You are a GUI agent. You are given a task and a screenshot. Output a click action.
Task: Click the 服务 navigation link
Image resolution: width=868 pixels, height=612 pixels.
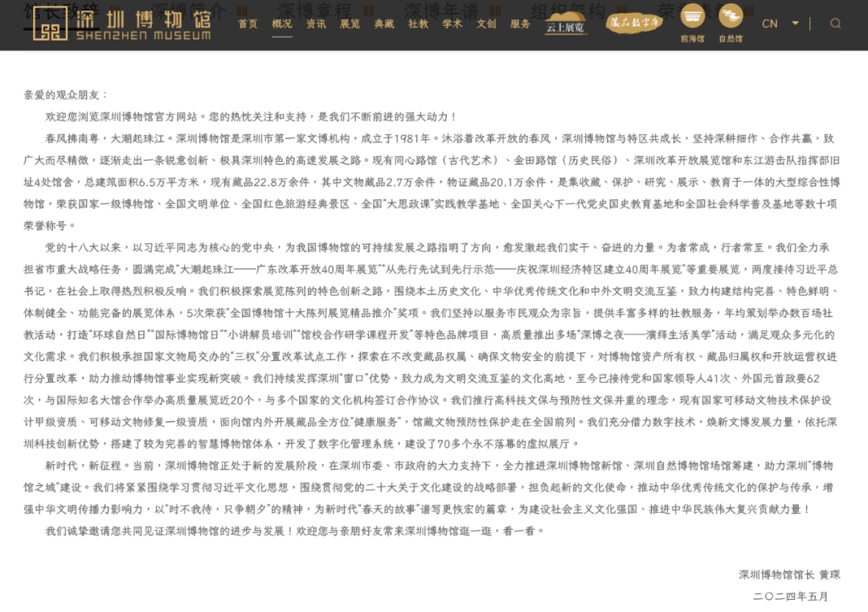click(520, 24)
